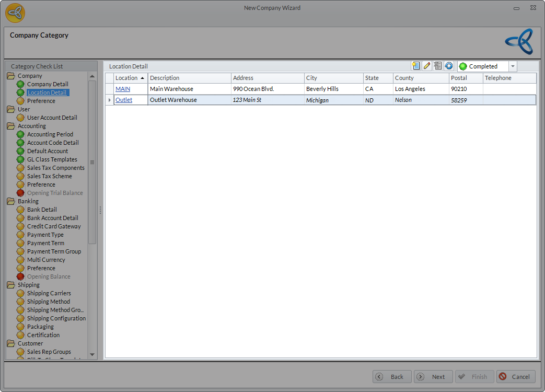Open User Account Detail item

[52, 118]
